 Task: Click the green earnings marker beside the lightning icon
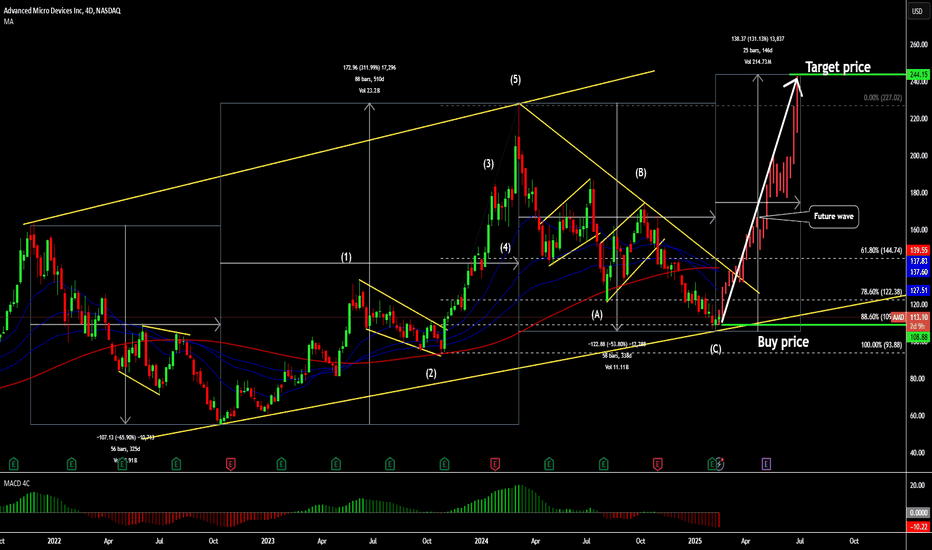coord(711,464)
